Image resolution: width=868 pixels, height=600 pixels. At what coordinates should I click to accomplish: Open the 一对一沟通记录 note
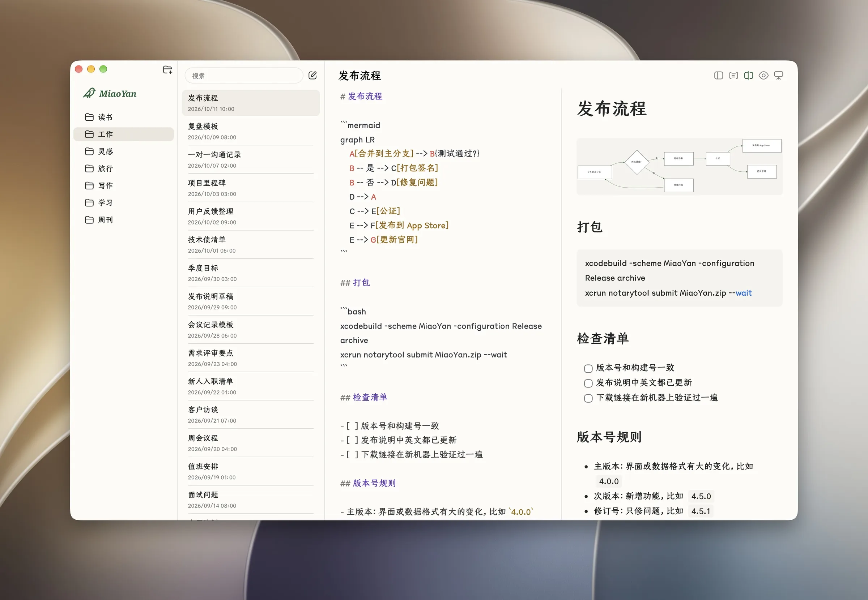251,160
